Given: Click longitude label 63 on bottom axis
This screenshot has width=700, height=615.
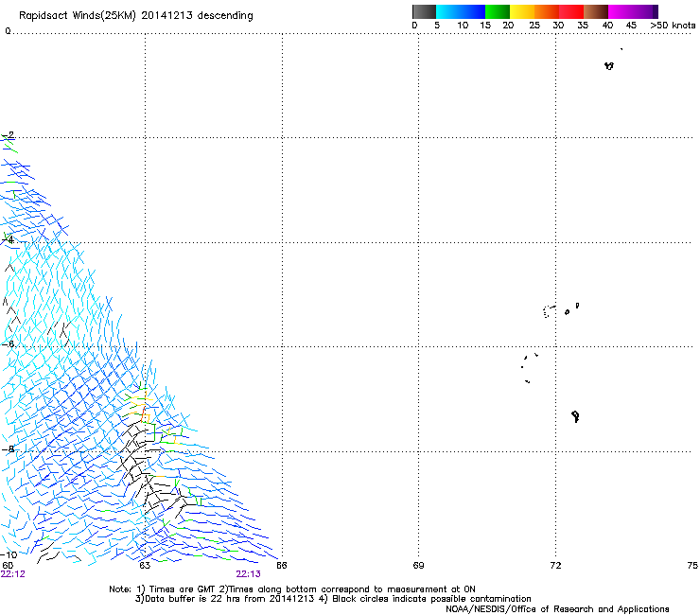Looking at the screenshot, I should [145, 566].
